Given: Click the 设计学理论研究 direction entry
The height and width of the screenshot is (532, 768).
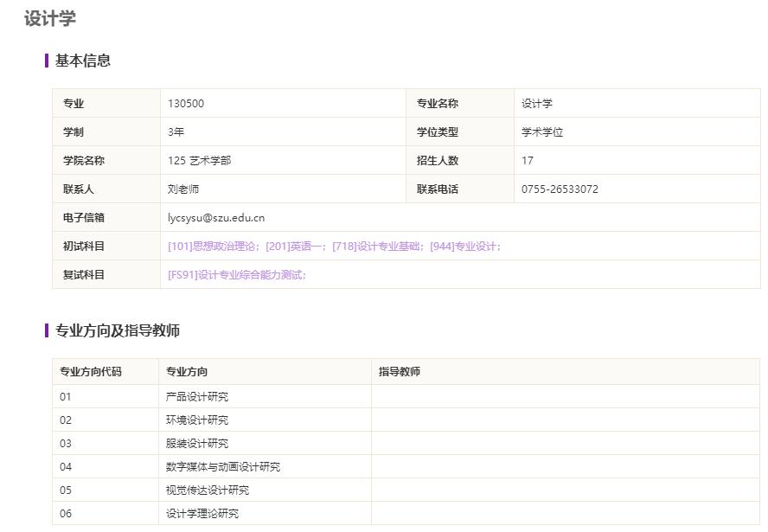Looking at the screenshot, I should [202, 514].
